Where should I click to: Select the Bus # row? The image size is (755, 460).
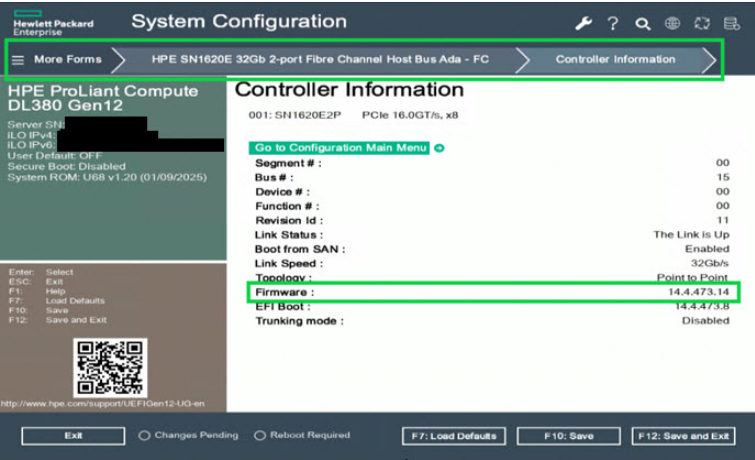(492, 177)
